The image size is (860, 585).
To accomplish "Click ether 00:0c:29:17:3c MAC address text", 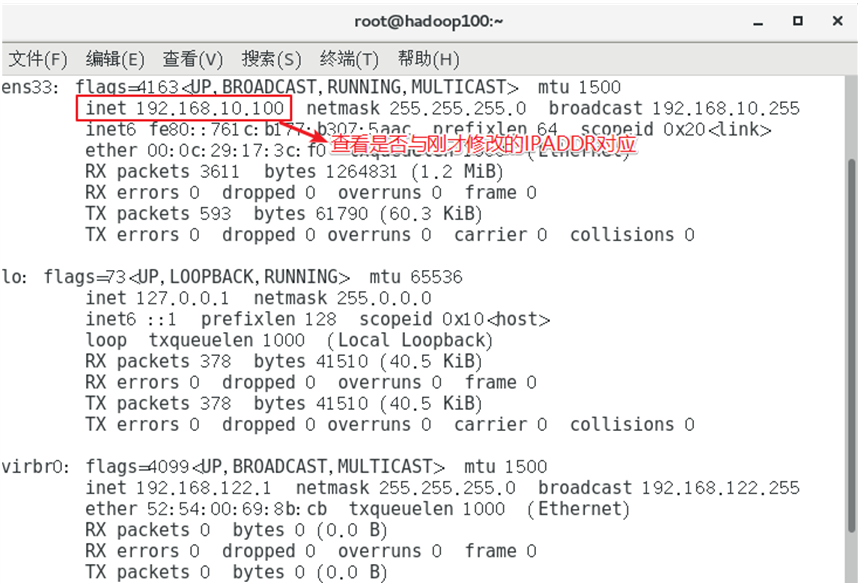I will pos(206,150).
